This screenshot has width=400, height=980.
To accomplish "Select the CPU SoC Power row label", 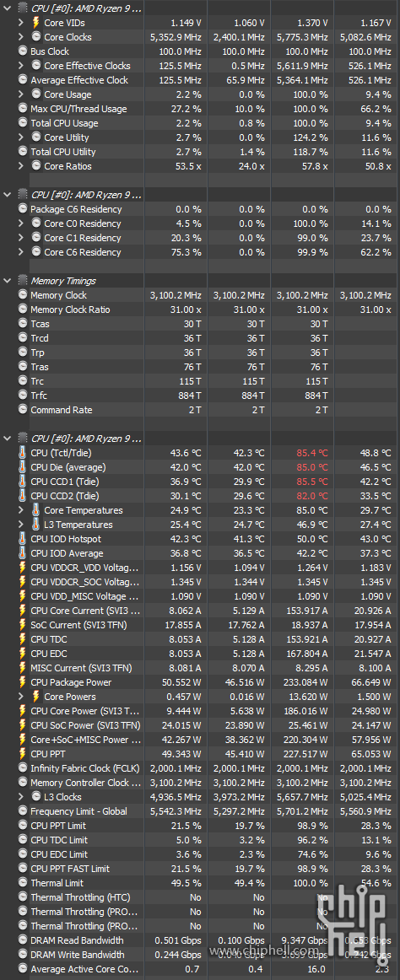I will (x=85, y=725).
